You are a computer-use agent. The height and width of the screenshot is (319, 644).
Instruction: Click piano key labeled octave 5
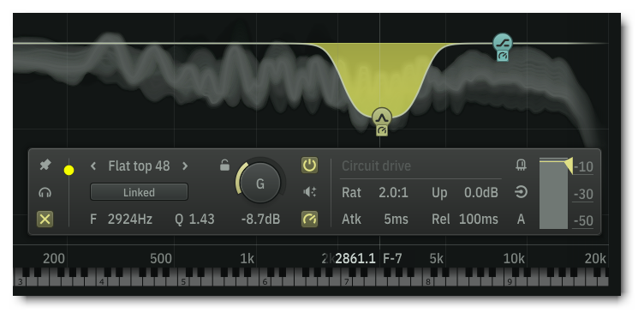click(x=183, y=281)
